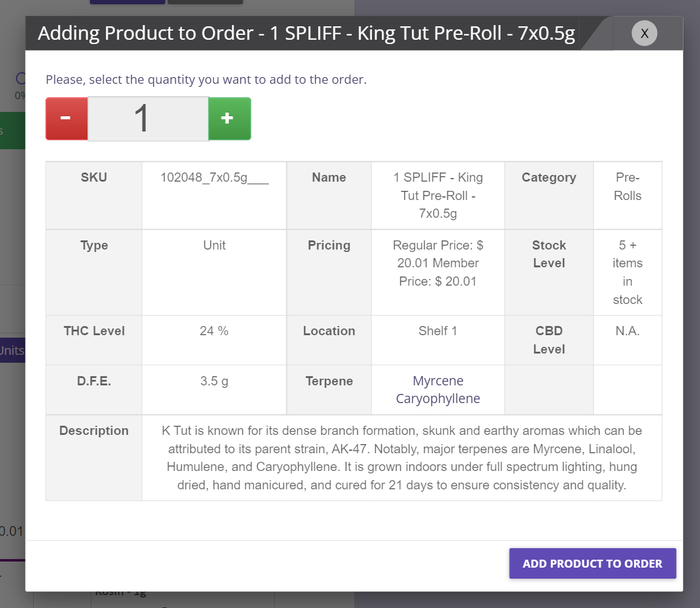
Task: Click Add Product to Order button
Action: [x=592, y=563]
